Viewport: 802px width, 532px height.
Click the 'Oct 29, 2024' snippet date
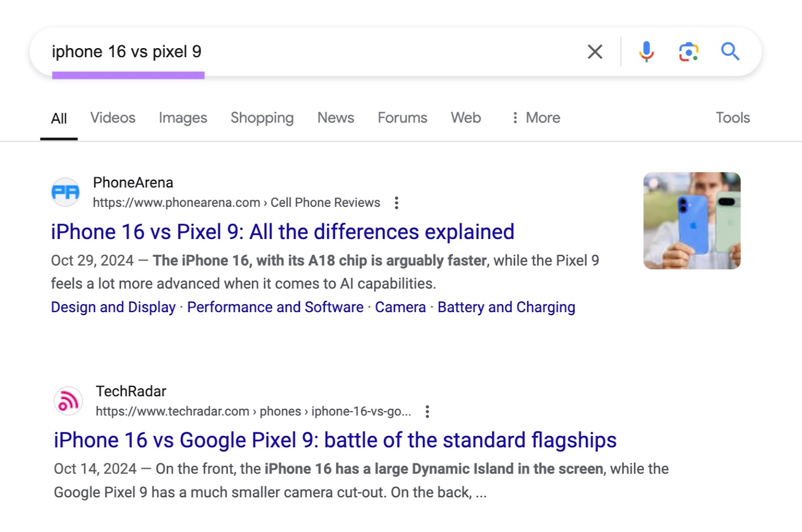coord(92,260)
